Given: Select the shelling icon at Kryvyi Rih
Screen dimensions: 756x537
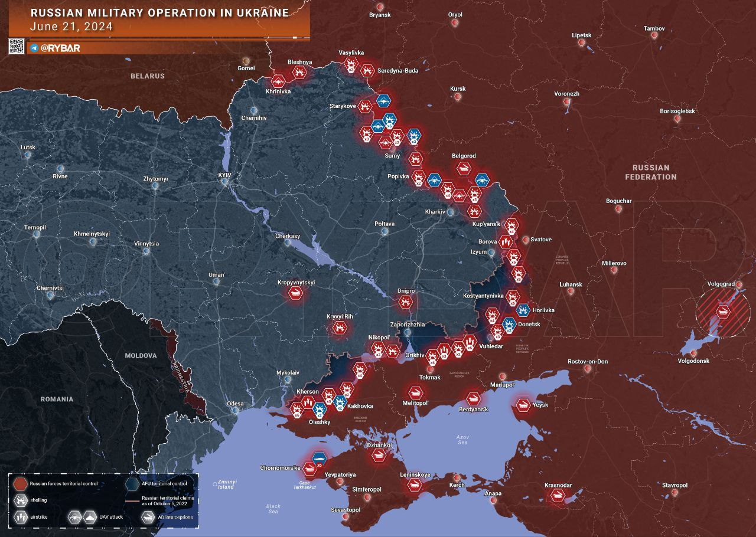Looking at the screenshot, I should 338,328.
